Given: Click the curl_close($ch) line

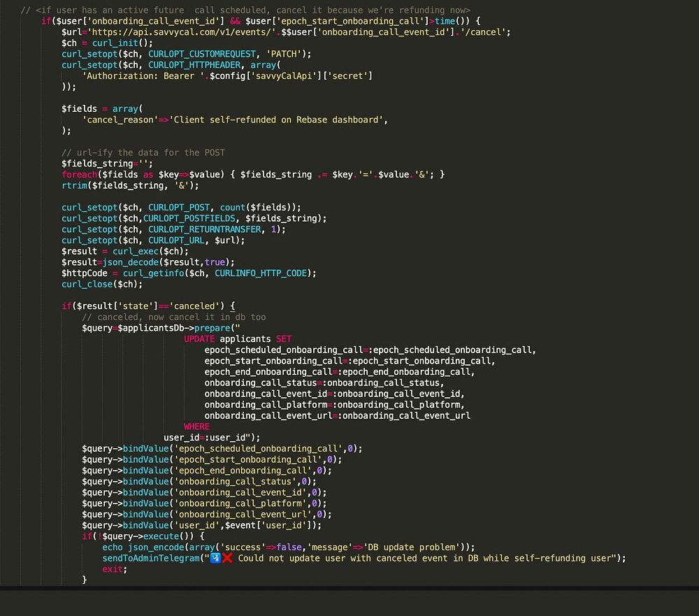Looking at the screenshot, I should pos(102,284).
